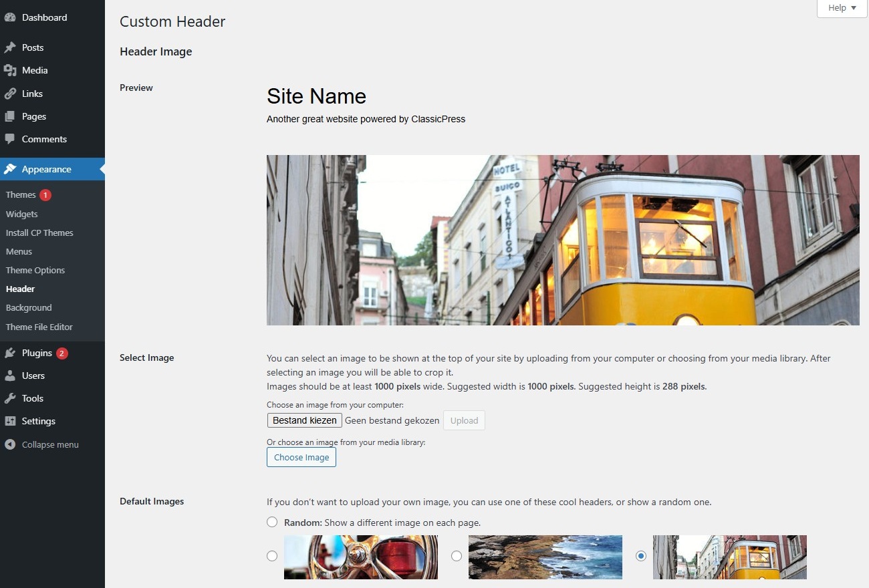Click the Posts pushpin icon
Screen dimensions: 869x588
[x=10, y=47]
